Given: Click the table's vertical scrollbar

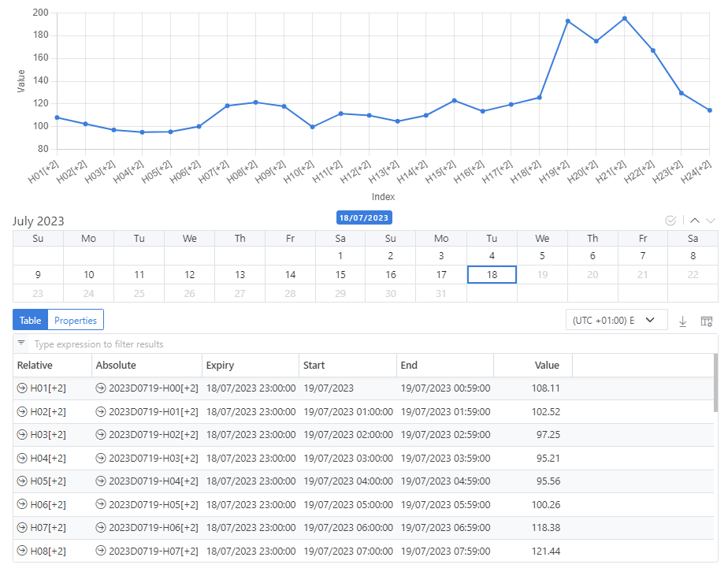Looking at the screenshot, I should pos(715,384).
